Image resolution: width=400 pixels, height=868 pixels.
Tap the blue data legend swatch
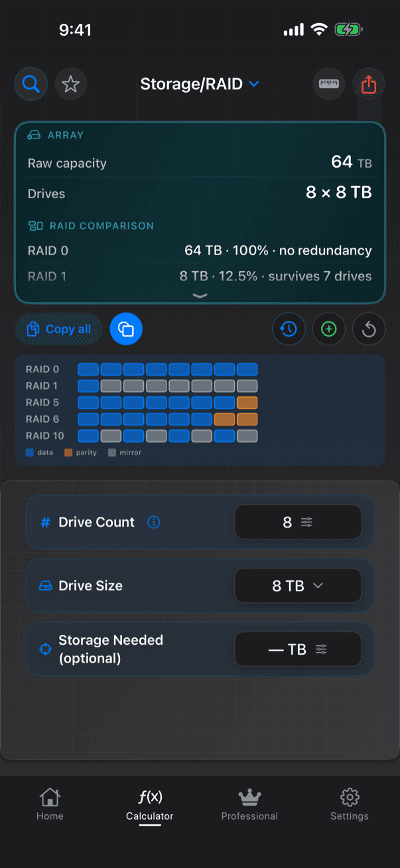tap(30, 453)
